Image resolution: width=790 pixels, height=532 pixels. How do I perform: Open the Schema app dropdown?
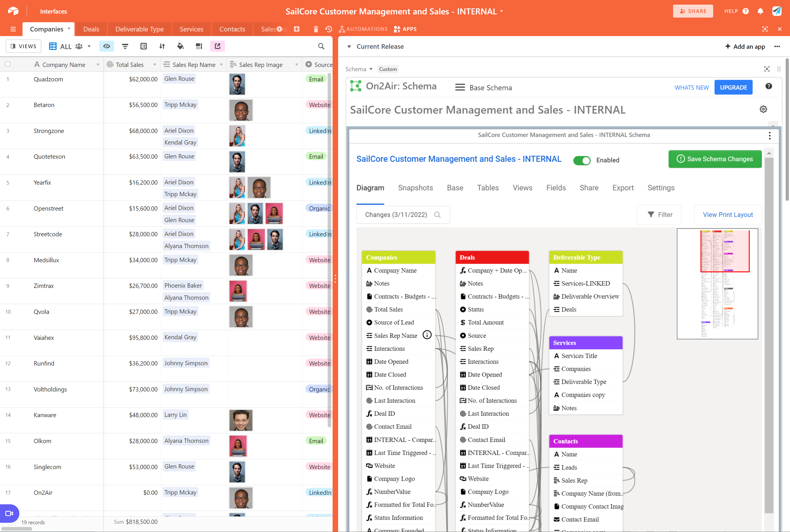coord(371,69)
